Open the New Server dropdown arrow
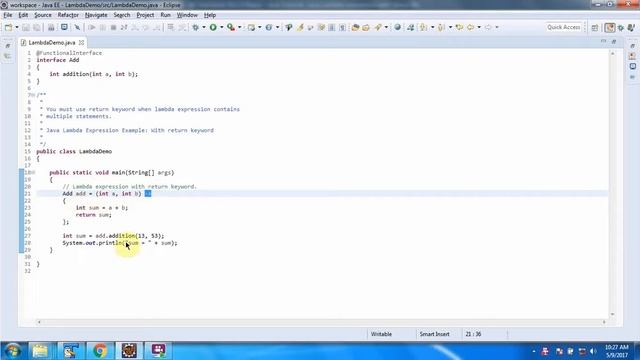Screen dimensions: 640x360 260,27
